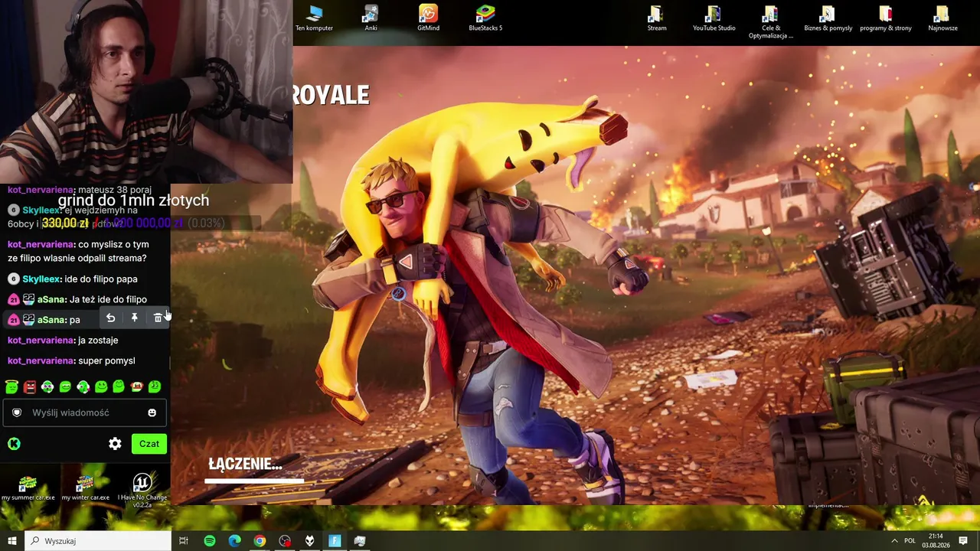This screenshot has height=551, width=980.
Task: Change POL input language indicator
Action: [910, 541]
